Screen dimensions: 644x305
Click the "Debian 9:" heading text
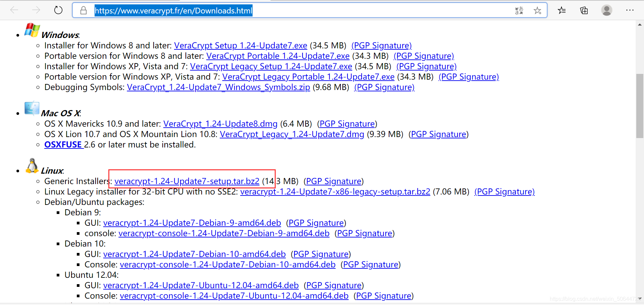click(83, 213)
